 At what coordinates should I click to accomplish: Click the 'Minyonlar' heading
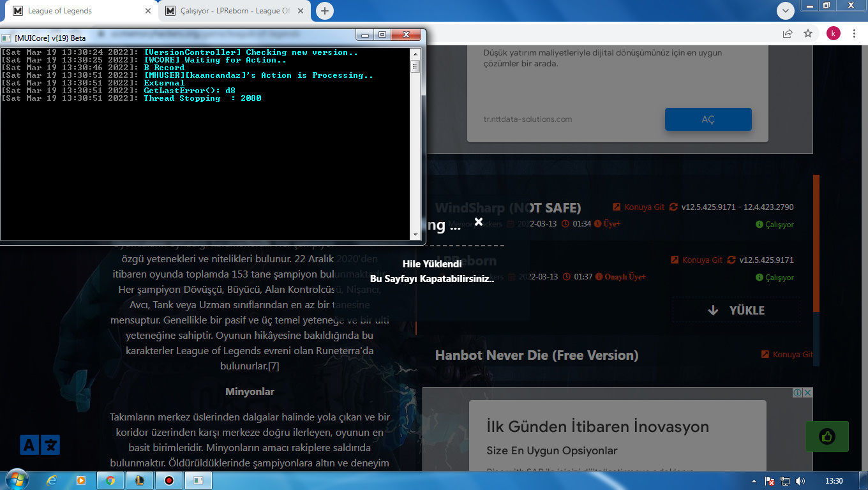click(250, 391)
